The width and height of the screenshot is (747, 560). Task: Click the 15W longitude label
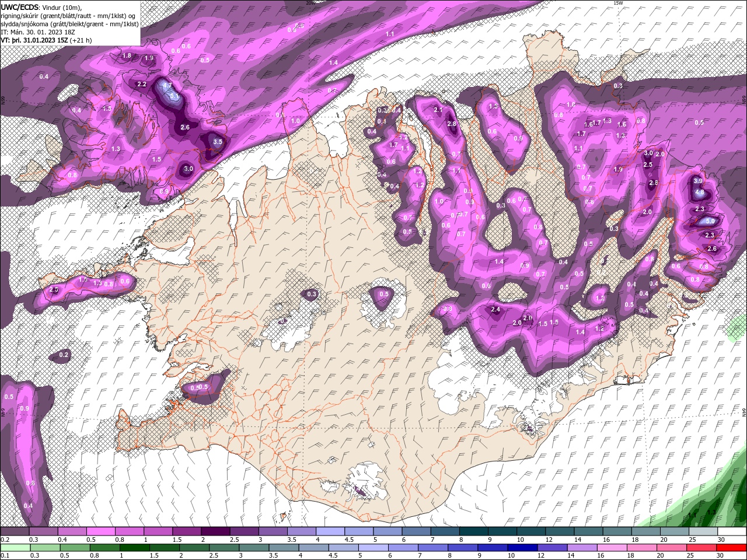pos(618,3)
